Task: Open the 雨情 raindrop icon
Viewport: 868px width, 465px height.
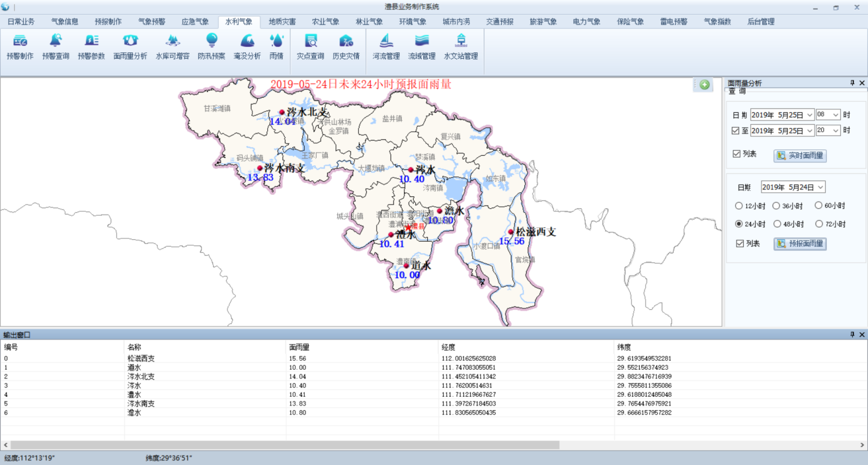Action: pyautogui.click(x=276, y=41)
